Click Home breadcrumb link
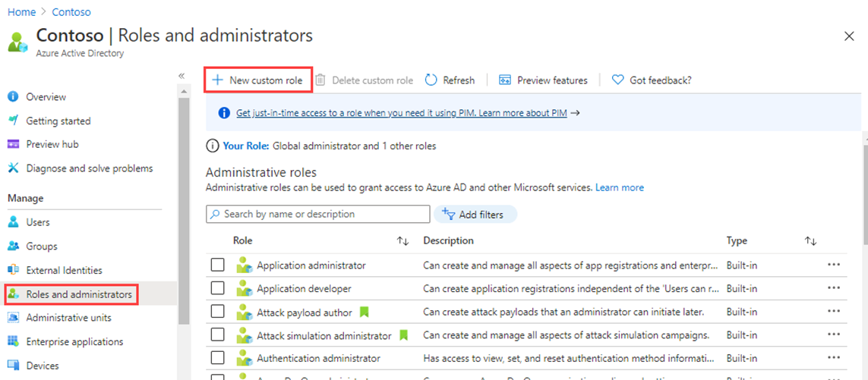 click(x=21, y=11)
